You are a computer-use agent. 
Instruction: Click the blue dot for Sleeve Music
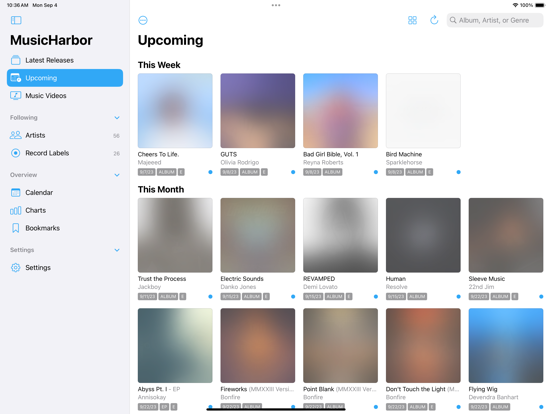[541, 296]
